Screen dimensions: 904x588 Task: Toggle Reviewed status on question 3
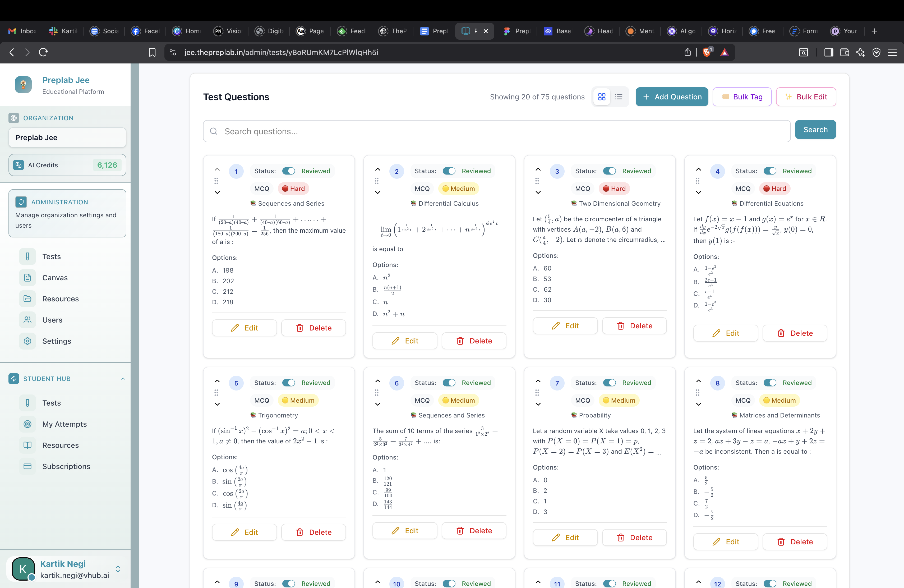click(610, 171)
